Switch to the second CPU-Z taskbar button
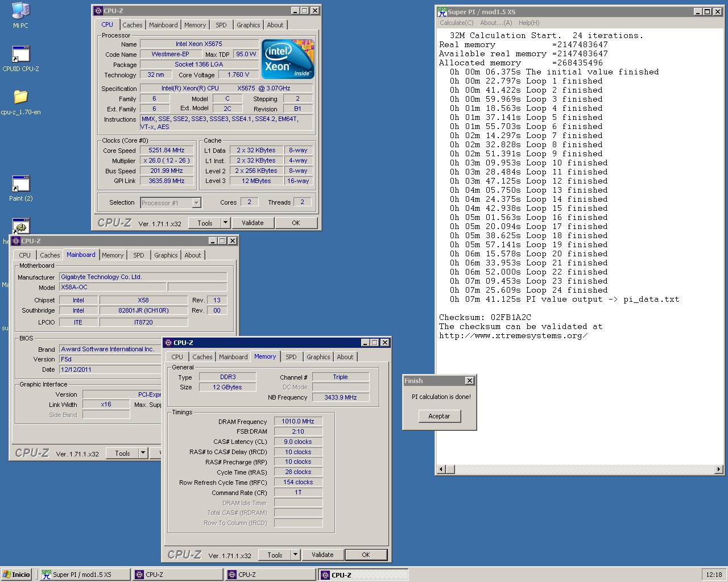Screen dimensions: 728x582 pos(270,575)
